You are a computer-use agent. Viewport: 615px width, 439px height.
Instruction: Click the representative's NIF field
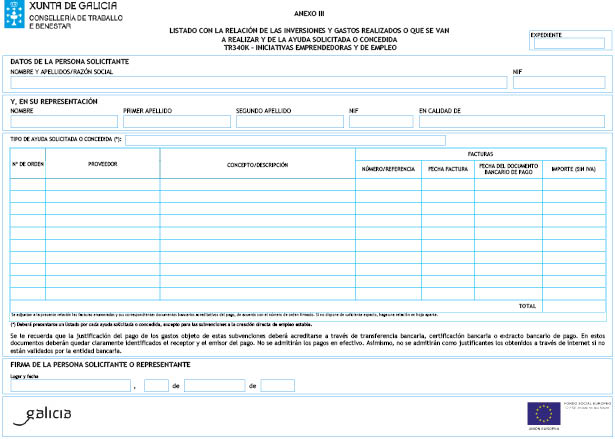381,121
